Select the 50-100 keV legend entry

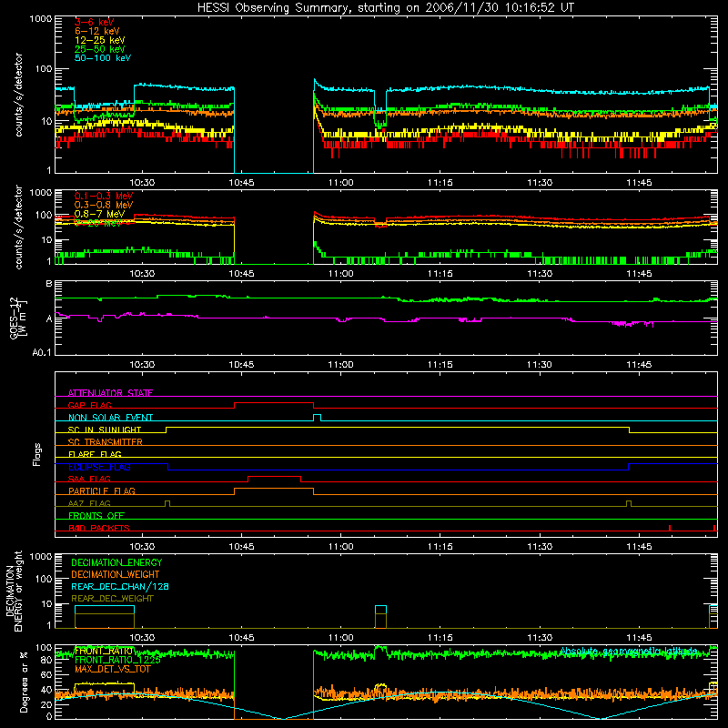pyautogui.click(x=103, y=58)
